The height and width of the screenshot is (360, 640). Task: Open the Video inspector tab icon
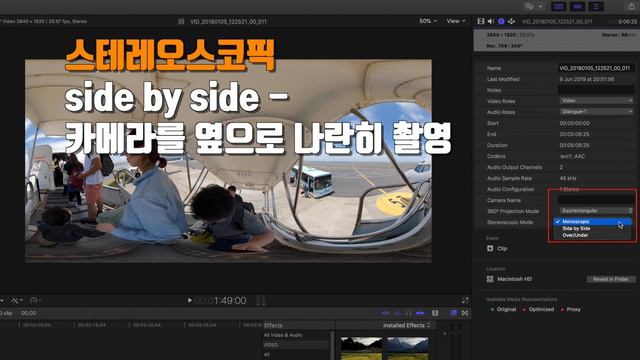click(x=481, y=21)
